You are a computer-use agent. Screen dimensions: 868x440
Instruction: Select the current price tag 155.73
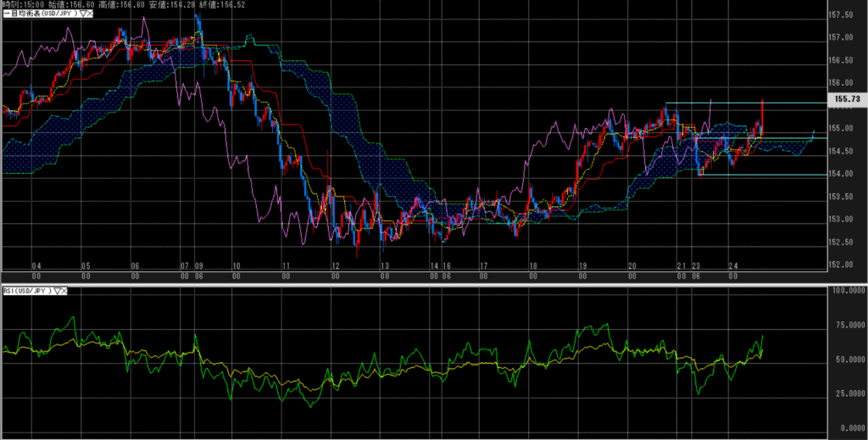point(846,99)
